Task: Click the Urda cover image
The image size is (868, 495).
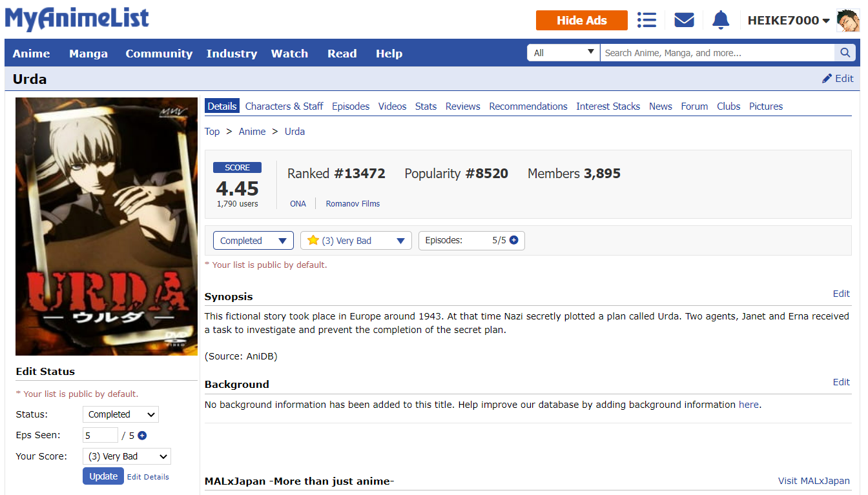Action: tap(107, 227)
